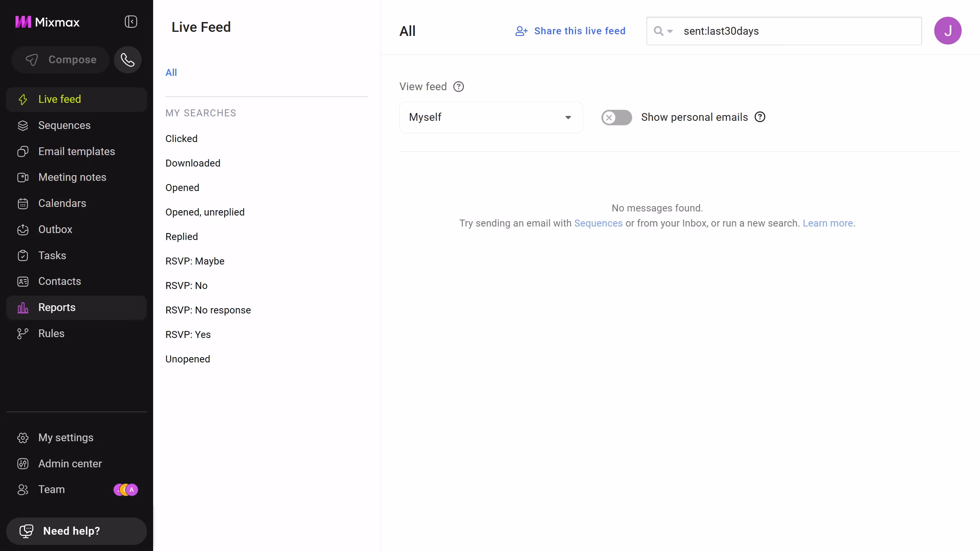Click the share feed person-plus icon

(x=521, y=31)
